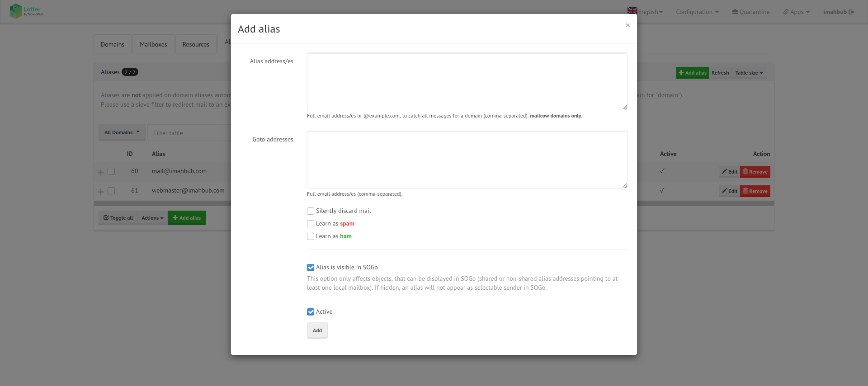868x386 pixels.
Task: Expand row 60 details plus icon
Action: point(100,172)
